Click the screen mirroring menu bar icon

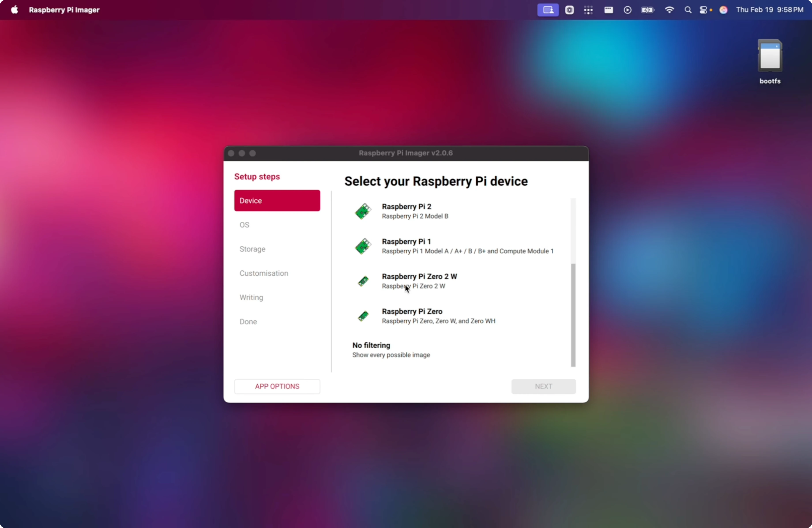[x=548, y=10]
